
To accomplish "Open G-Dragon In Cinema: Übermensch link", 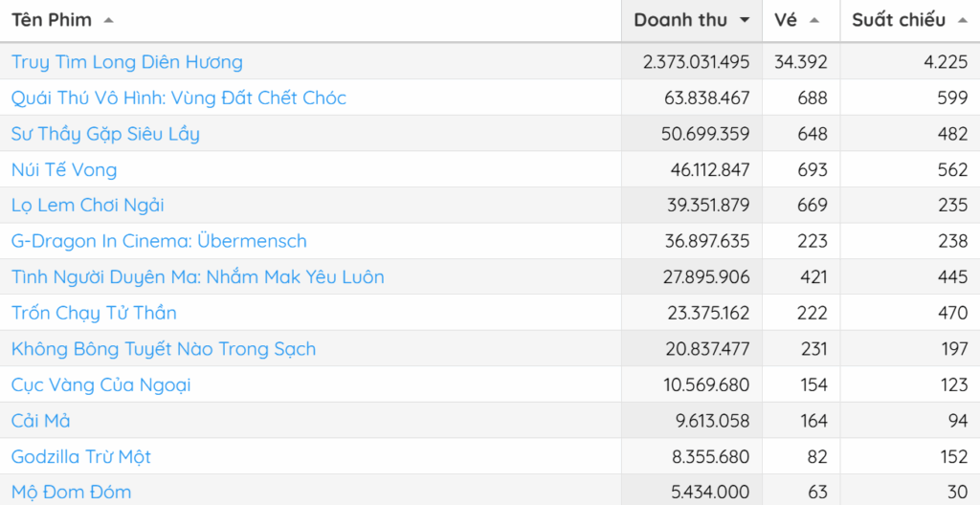I will [159, 241].
